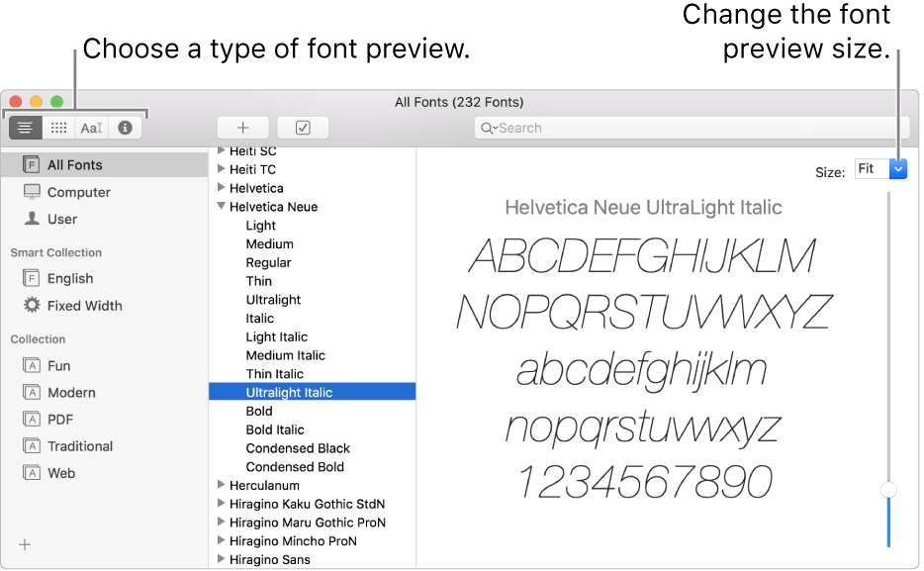Switch to Repertoire grid preview icon
This screenshot has width=924, height=571.
click(58, 128)
